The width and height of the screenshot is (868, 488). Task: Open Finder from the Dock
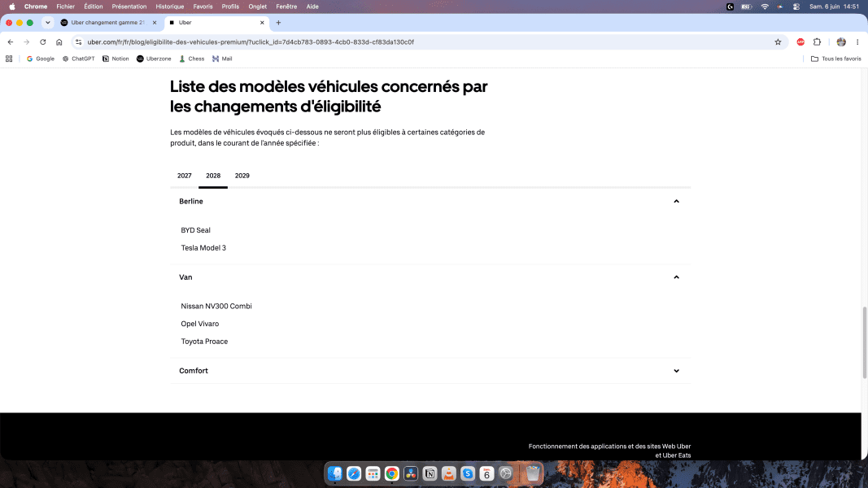pos(335,473)
